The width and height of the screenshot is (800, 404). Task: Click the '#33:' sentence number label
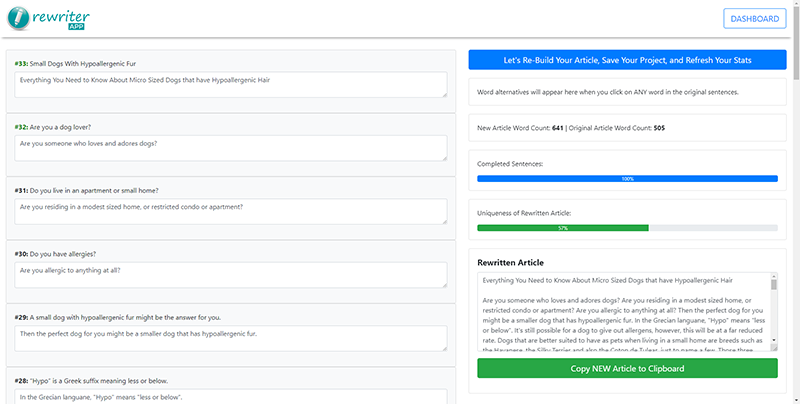coord(21,64)
